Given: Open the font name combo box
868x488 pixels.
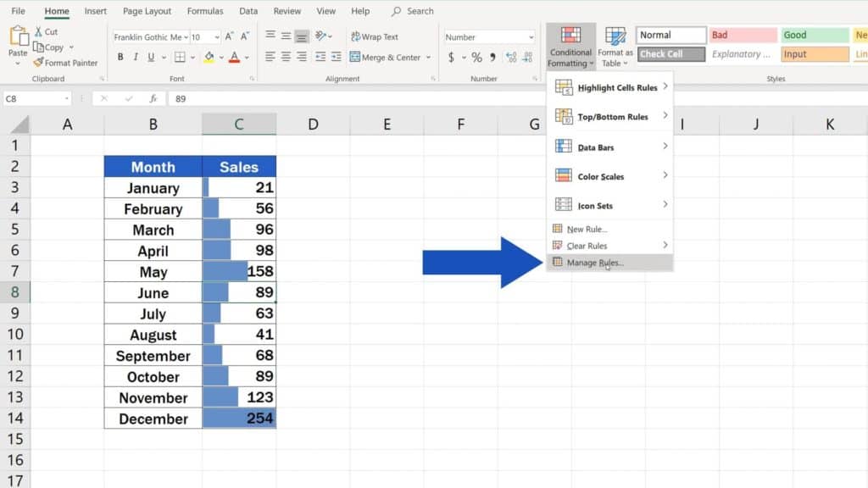Looking at the screenshot, I should (x=148, y=37).
